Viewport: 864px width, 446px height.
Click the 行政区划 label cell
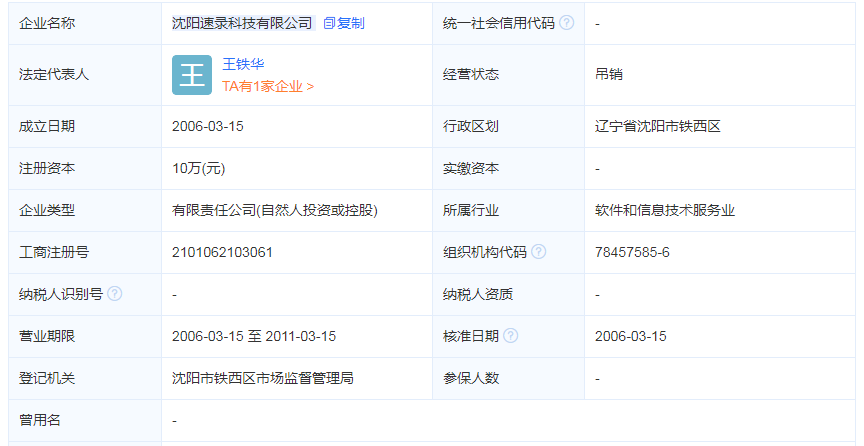(x=509, y=126)
